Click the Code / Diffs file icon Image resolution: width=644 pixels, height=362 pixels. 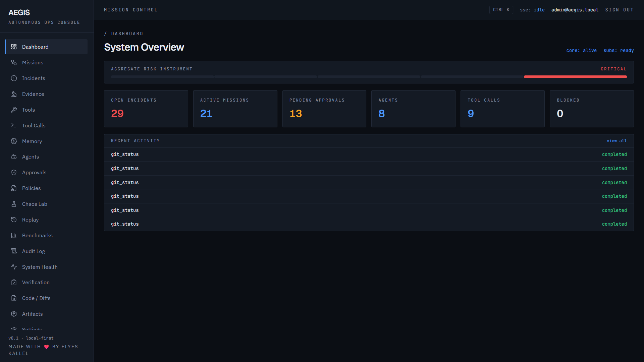[14, 298]
